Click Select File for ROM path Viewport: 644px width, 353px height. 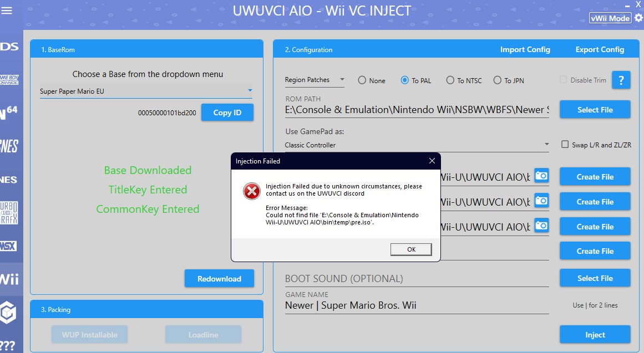pos(595,110)
